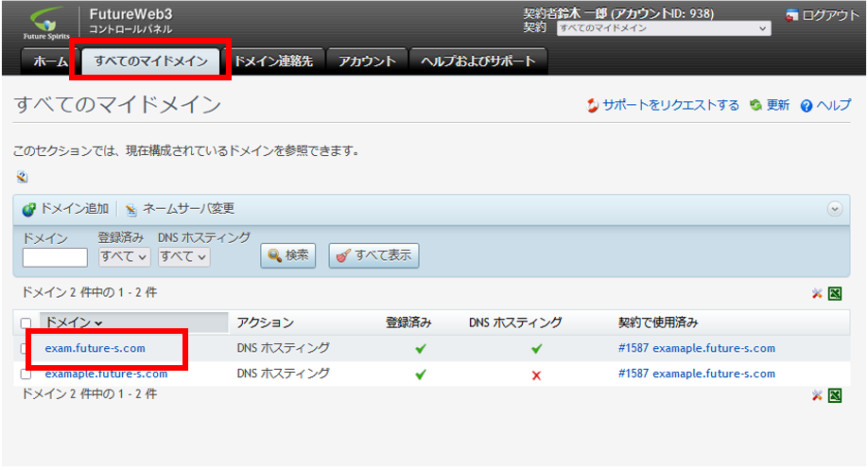This screenshot has height=471, width=868.
Task: Tick the checkbox for exam.future-s.com
Action: [x=24, y=349]
